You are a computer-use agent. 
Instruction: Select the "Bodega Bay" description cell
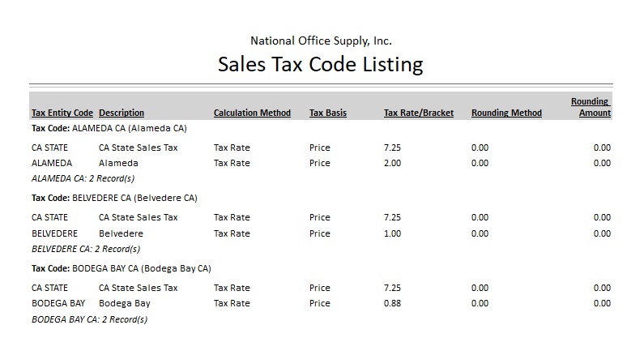[x=124, y=303]
